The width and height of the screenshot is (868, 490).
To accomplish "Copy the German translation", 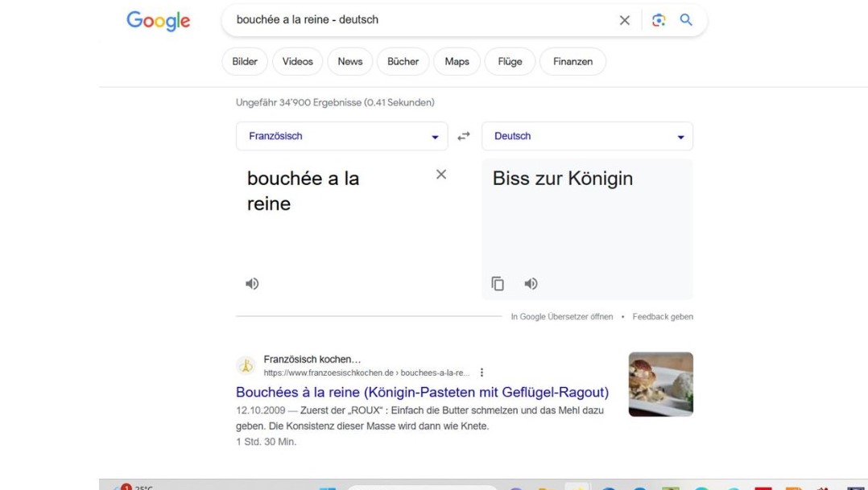I will [x=498, y=283].
